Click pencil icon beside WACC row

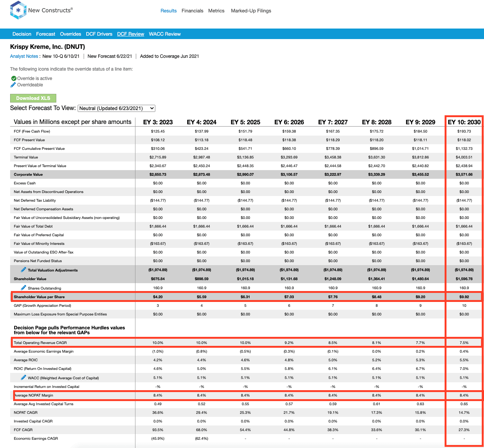tap(23, 377)
